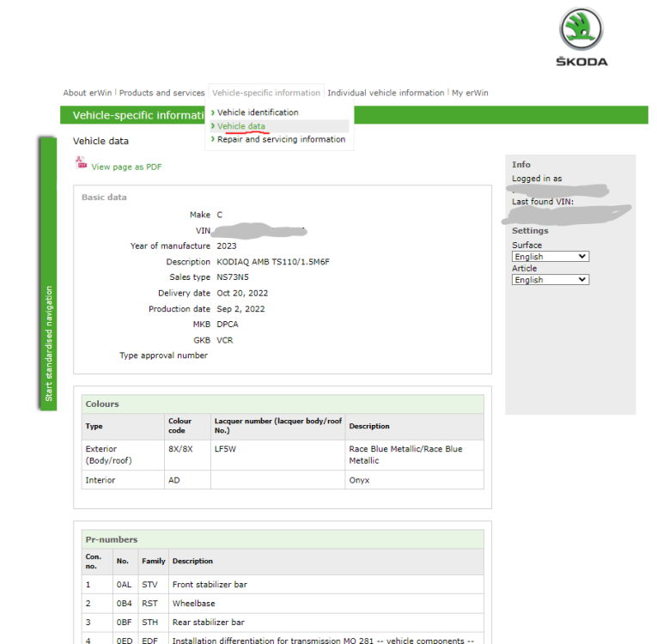The height and width of the screenshot is (644, 657).
Task: Click the Surface dropdown arrow
Action: (582, 257)
